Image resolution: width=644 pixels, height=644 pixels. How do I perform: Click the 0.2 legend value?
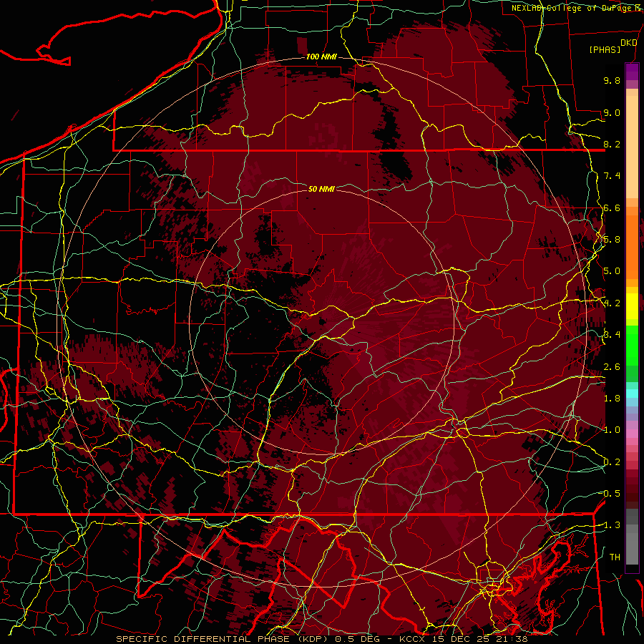(612, 462)
